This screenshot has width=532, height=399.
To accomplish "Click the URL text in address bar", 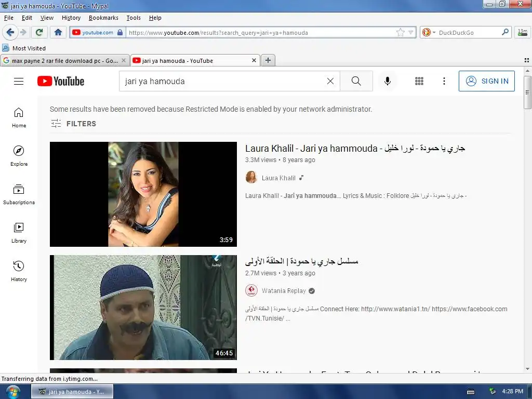I will [219, 33].
